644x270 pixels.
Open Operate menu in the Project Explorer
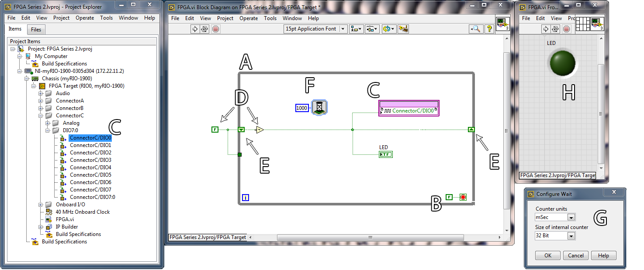(85, 18)
